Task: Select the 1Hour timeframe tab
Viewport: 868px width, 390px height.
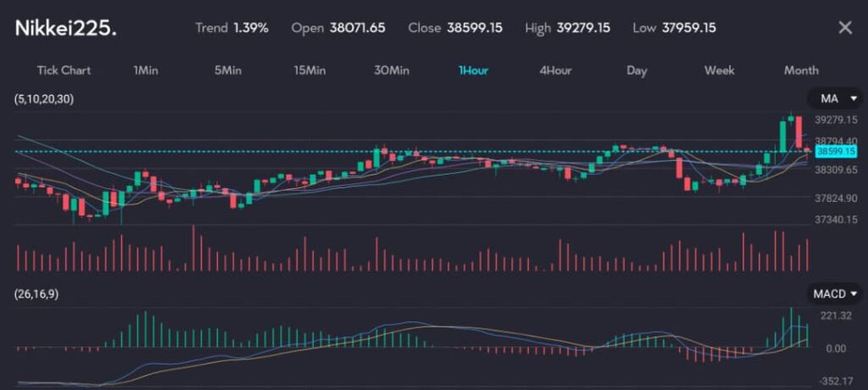Action: pos(473,70)
